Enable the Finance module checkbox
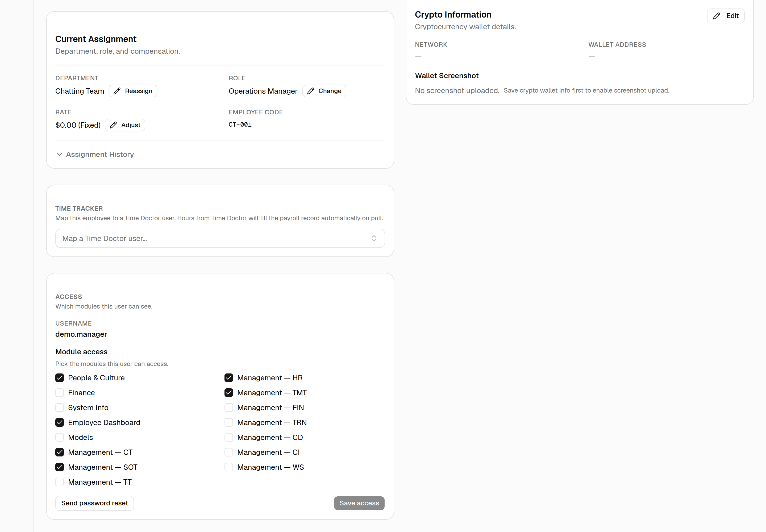766x532 pixels. (x=60, y=393)
